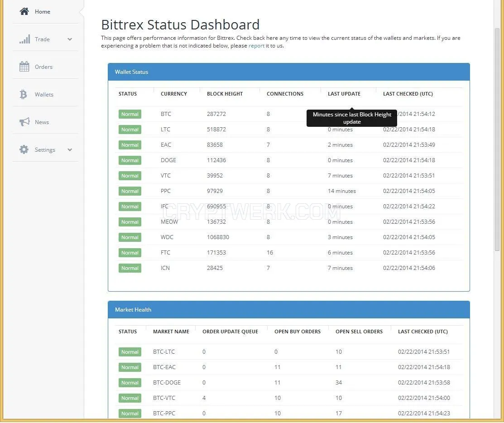
Task: Click the Order Update Queue header
Action: [x=230, y=332]
